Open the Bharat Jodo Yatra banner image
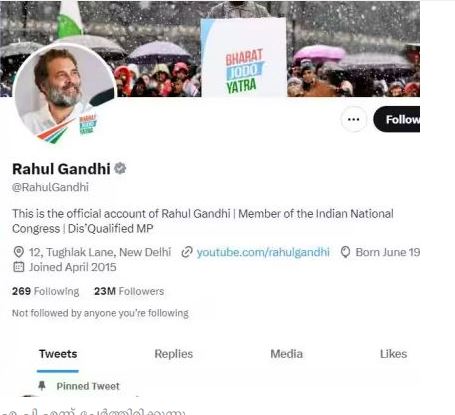The width and height of the screenshot is (455, 415). coord(210,49)
